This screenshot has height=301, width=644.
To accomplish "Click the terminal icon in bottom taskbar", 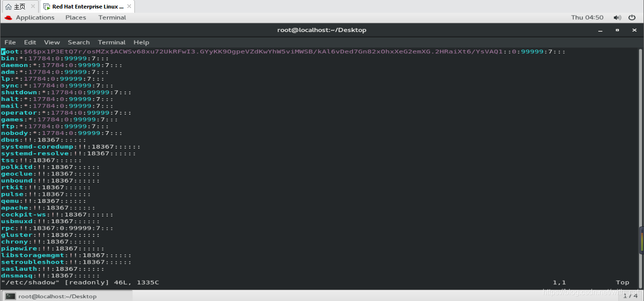I will pyautogui.click(x=10, y=296).
